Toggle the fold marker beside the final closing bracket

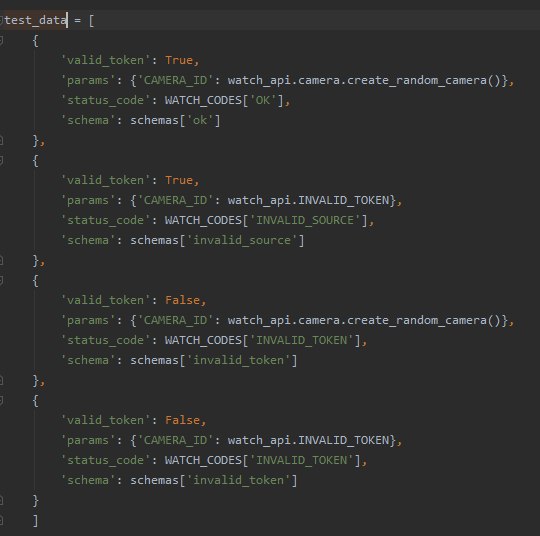coord(1,520)
